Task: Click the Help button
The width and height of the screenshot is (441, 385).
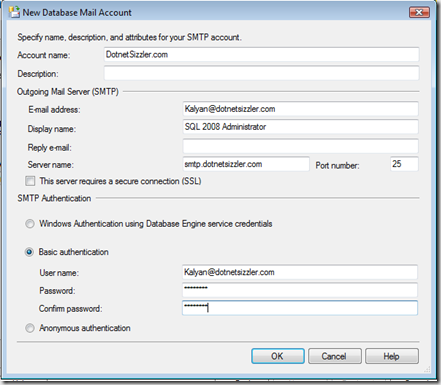Action: (x=392, y=356)
